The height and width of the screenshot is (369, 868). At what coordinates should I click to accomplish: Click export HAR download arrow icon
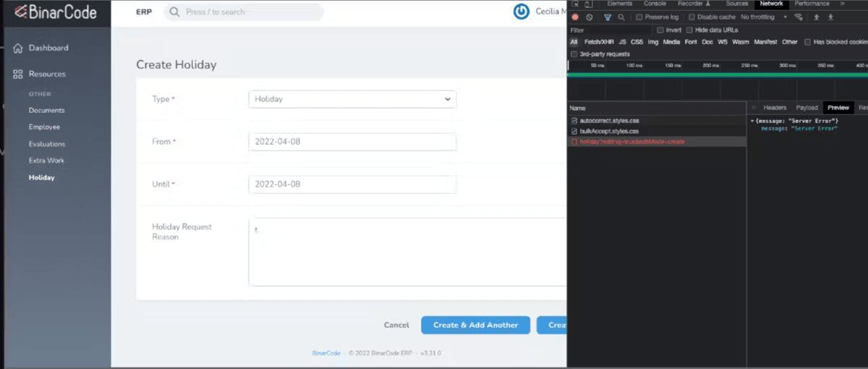coord(830,17)
